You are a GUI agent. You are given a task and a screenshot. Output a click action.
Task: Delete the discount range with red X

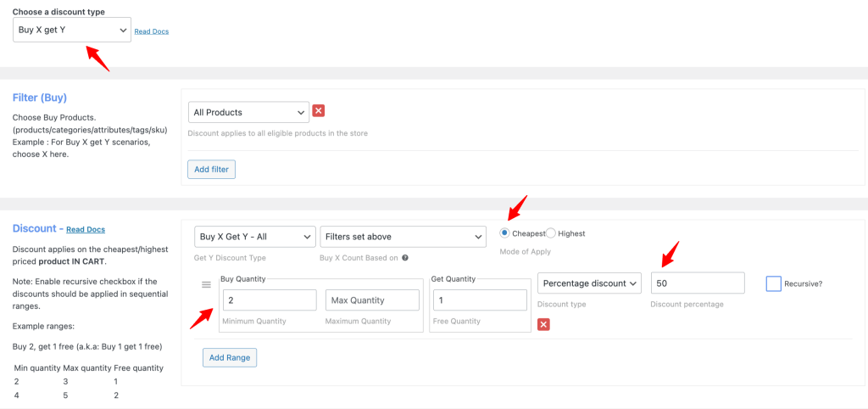point(543,324)
